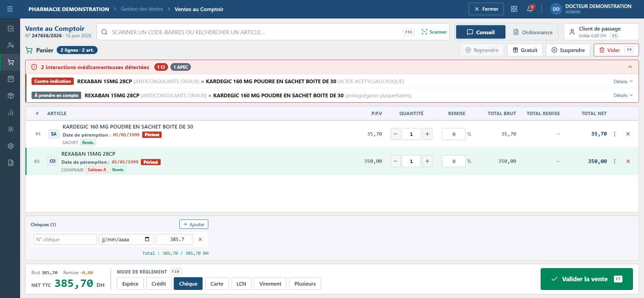Delete the cheque entry row
644x298 pixels.
click(x=200, y=239)
